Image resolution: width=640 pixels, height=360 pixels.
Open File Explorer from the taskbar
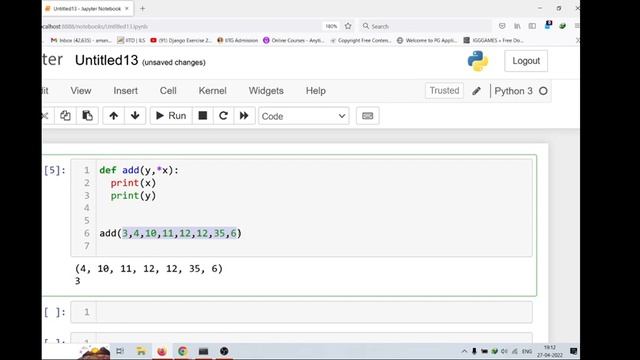click(x=141, y=351)
